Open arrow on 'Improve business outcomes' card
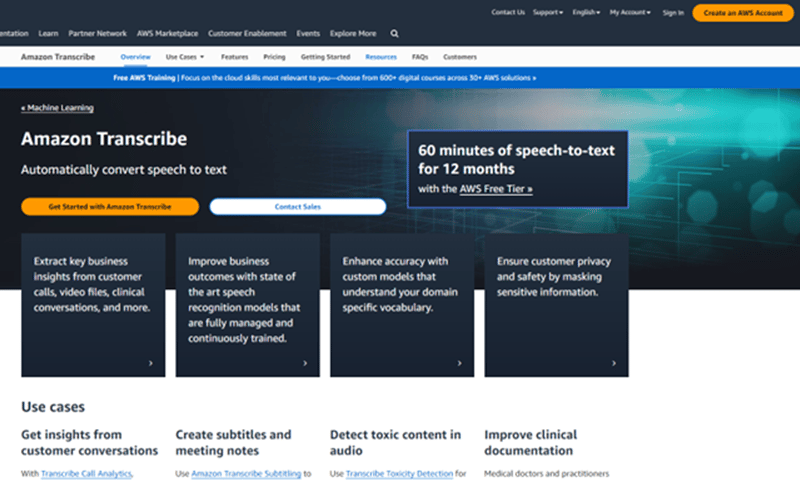Viewport: 800px width, 480px height. tap(305, 363)
